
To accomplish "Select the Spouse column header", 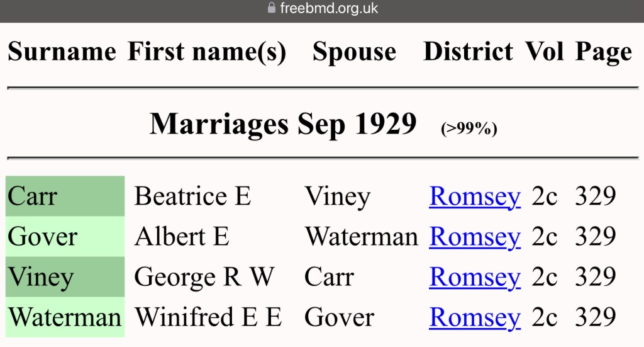I will pyautogui.click(x=354, y=52).
